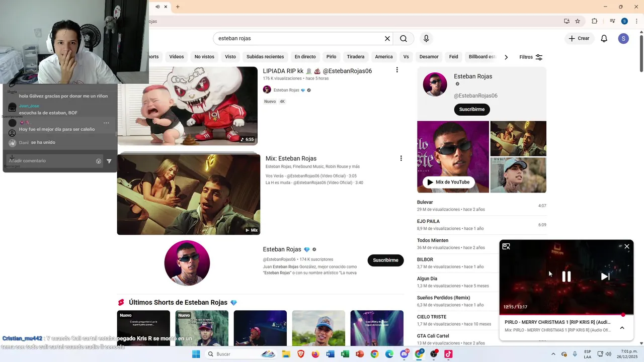Clear the YouTube search box text
Viewport: 644px width, 362px height.
coord(387,39)
